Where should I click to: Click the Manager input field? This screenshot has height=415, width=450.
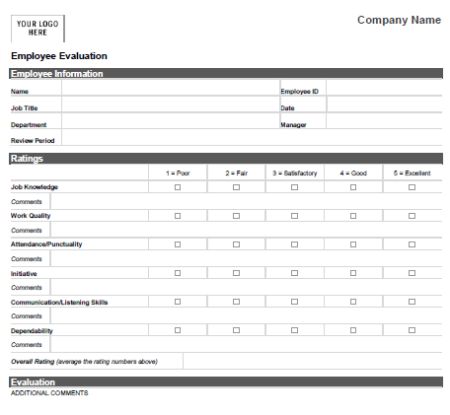tap(384, 121)
